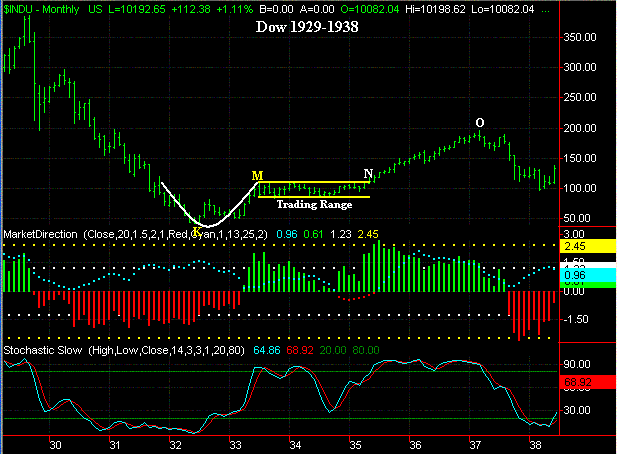Click the L=10192.65 last price value
Viewport: 618px width, 454px height.
(137, 9)
